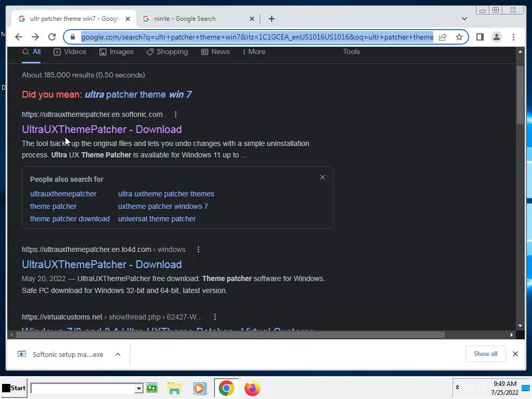Click the 'About 185,000 results' text
Image resolution: width=532 pixels, height=399 pixels.
point(84,75)
